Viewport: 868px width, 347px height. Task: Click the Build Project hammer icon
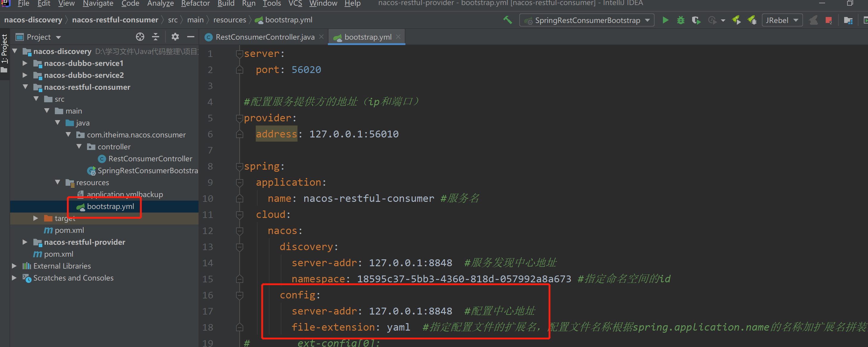[508, 20]
